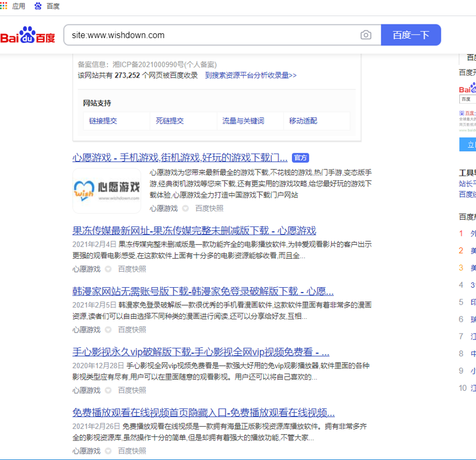
Task: Open the 链接提交 tab
Action: coord(103,121)
